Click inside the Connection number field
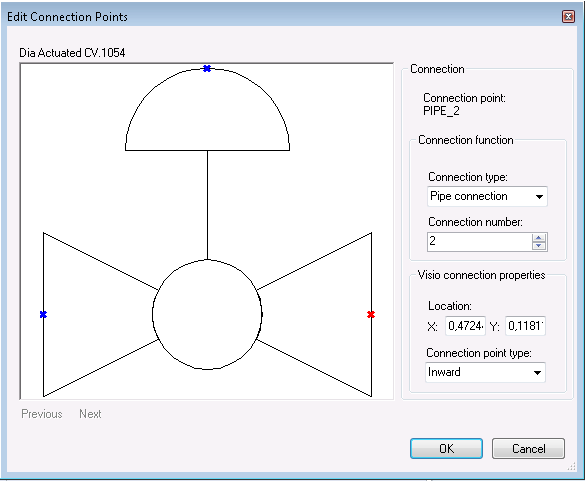This screenshot has height=482, width=586. (x=479, y=241)
